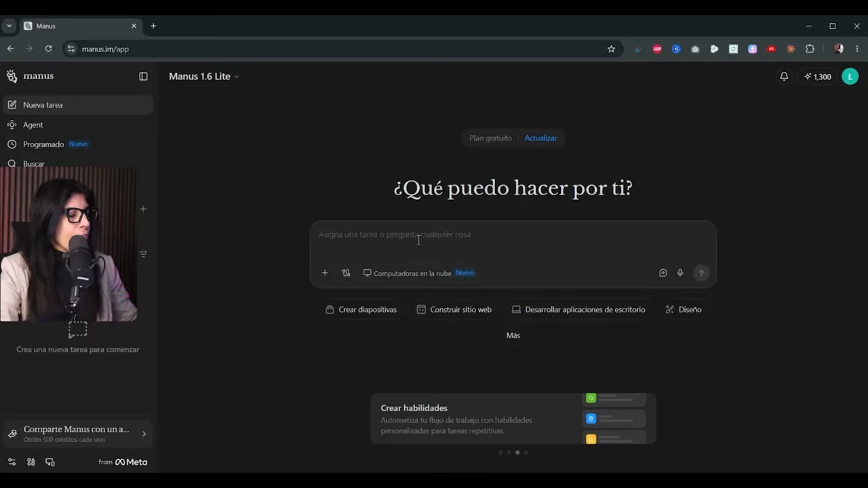Open settings sliders icon in sidebar footer

pyautogui.click(x=12, y=462)
